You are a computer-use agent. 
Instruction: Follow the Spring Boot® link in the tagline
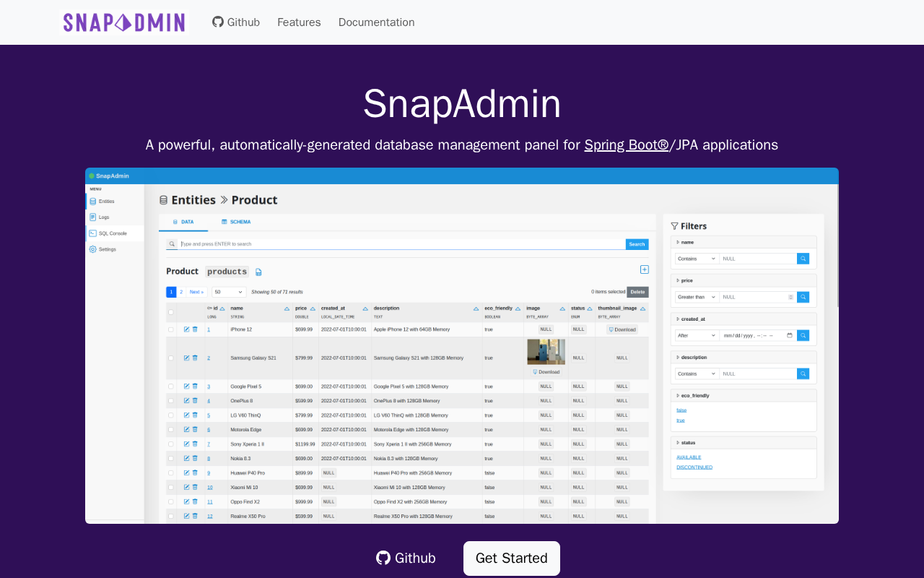627,144
